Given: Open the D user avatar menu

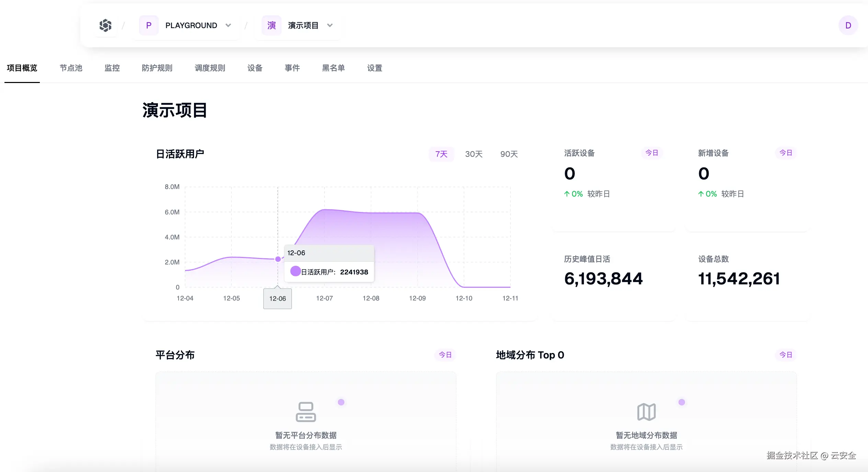Looking at the screenshot, I should pyautogui.click(x=848, y=25).
